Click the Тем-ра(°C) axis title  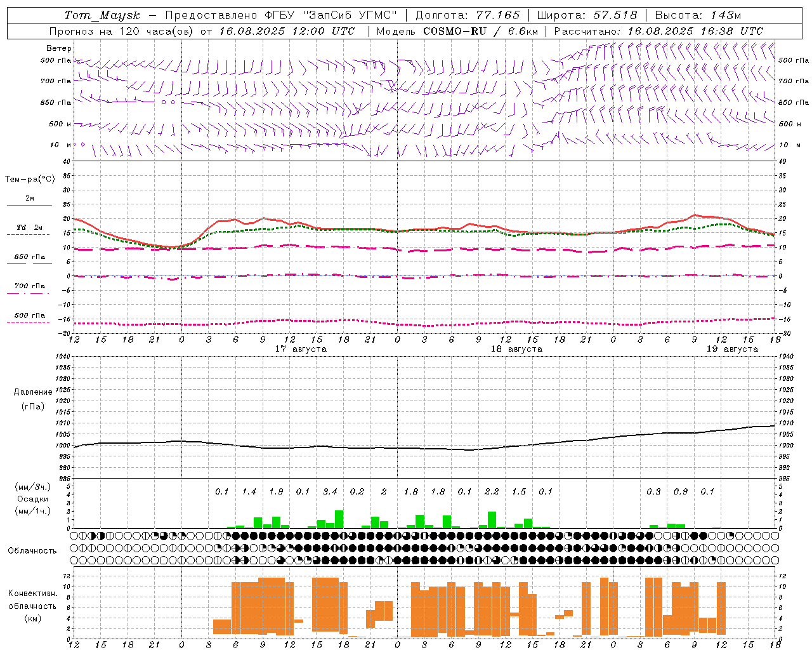click(30, 180)
